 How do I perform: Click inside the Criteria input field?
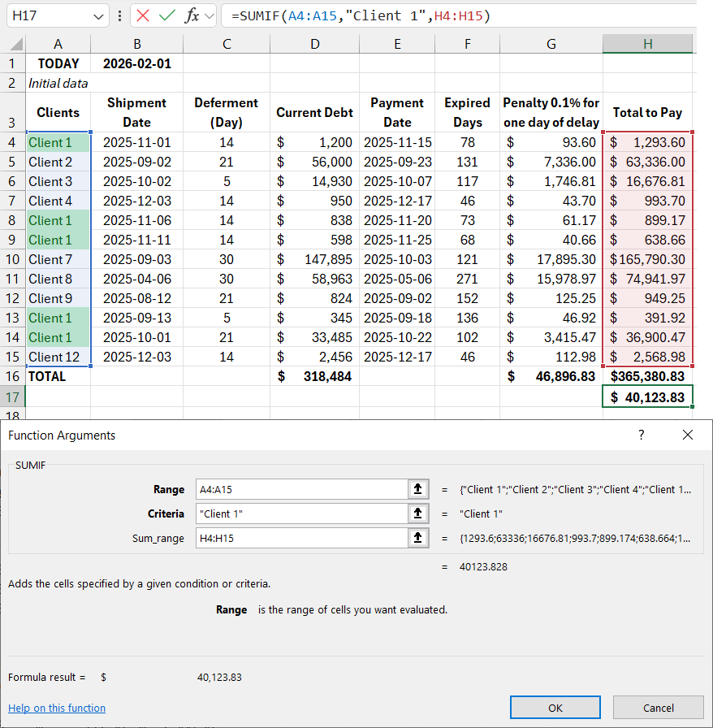coord(300,513)
